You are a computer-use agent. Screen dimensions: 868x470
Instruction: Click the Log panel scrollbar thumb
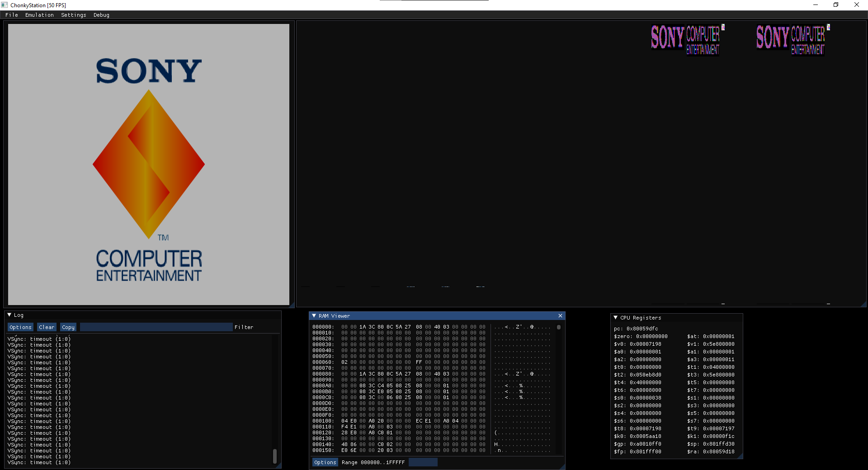274,456
